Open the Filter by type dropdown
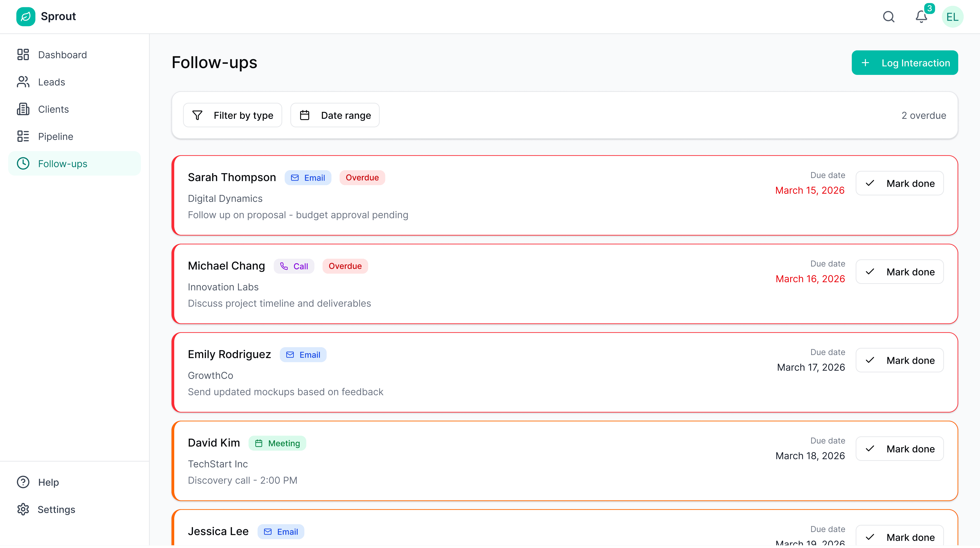Screen dimensions: 980x548 coord(233,115)
